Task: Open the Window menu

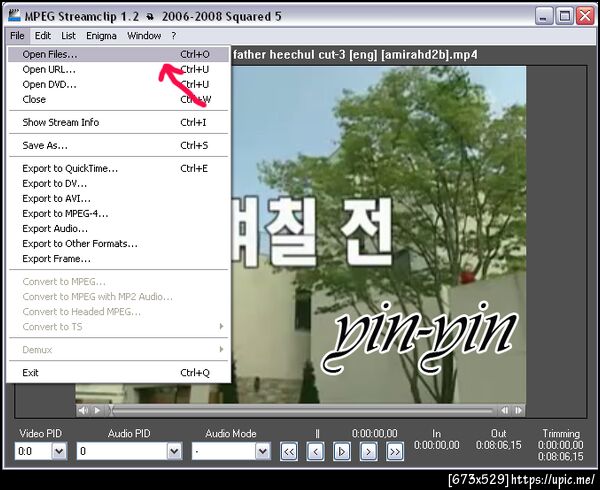Action: (x=144, y=36)
